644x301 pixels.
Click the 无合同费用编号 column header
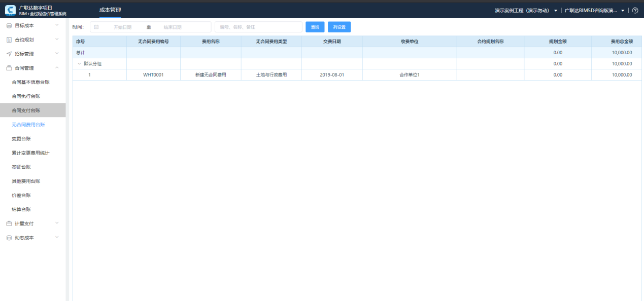[153, 42]
